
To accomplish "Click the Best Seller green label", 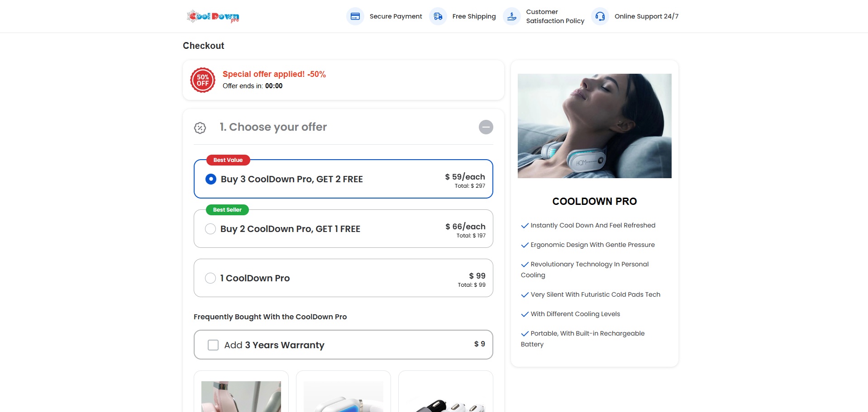I will 227,210.
